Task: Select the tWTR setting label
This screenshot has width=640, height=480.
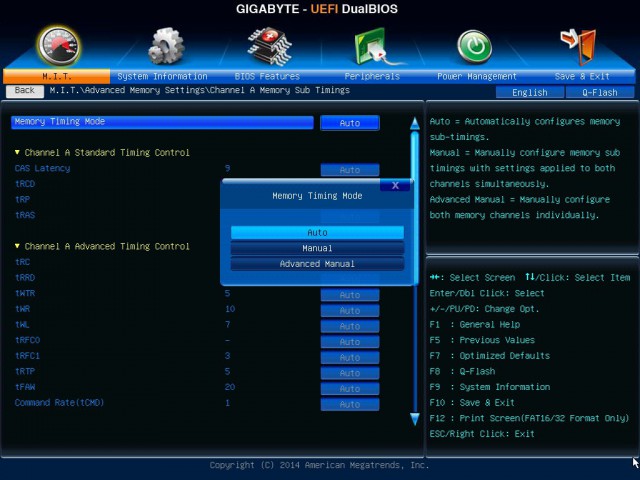Action: [x=25, y=293]
